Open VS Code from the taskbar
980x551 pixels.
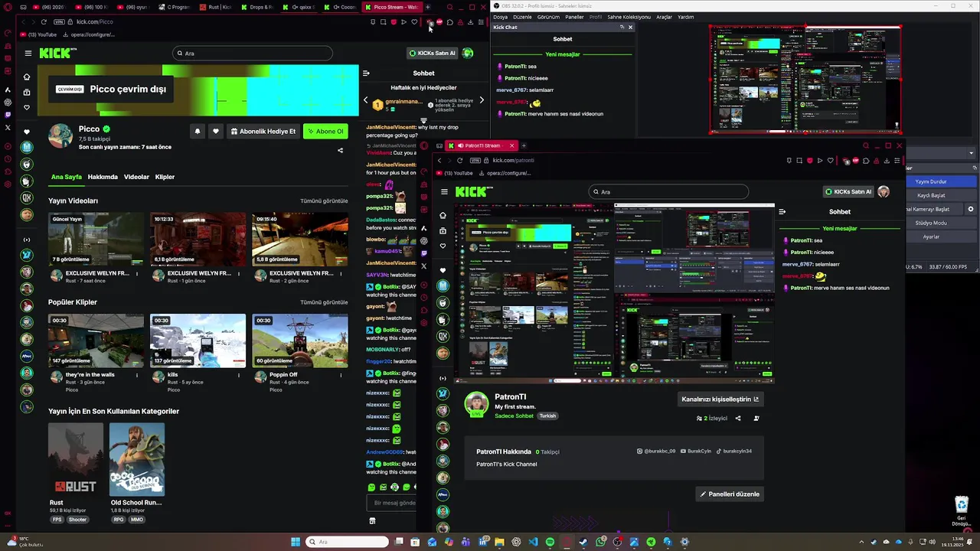tap(533, 542)
